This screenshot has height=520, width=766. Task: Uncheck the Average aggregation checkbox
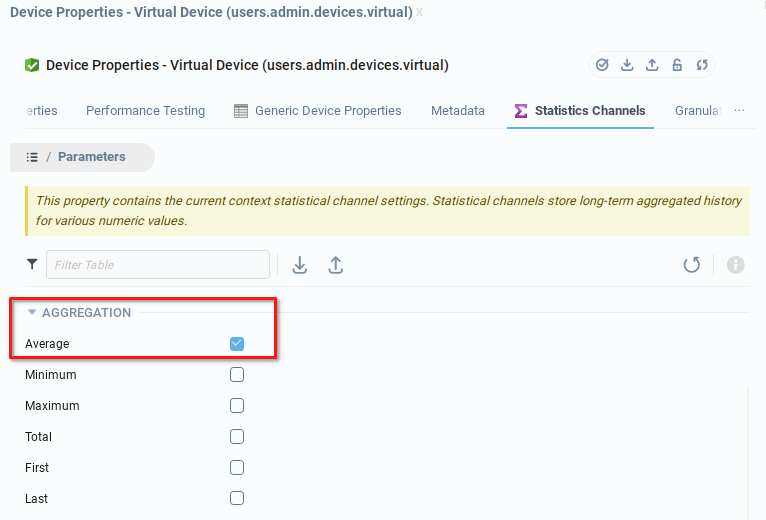[237, 344]
